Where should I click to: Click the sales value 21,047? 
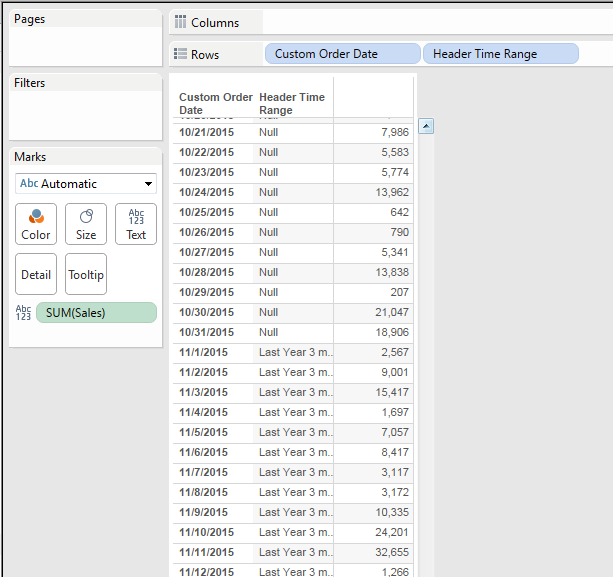tap(392, 312)
